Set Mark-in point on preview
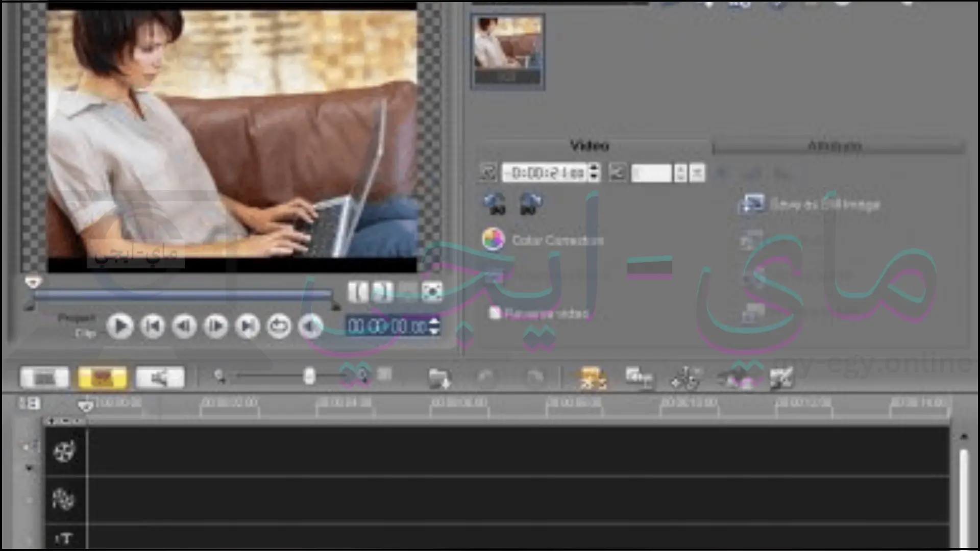The height and width of the screenshot is (551, 980). click(x=358, y=292)
